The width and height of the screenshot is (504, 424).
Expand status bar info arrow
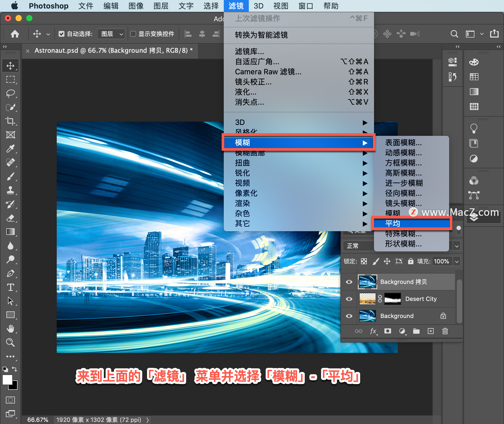(x=148, y=420)
